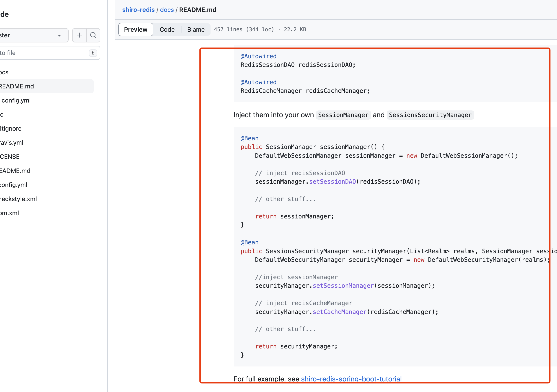Image resolution: width=557 pixels, height=392 pixels.
Task: Open docs folder breadcrumb link
Action: [x=167, y=10]
